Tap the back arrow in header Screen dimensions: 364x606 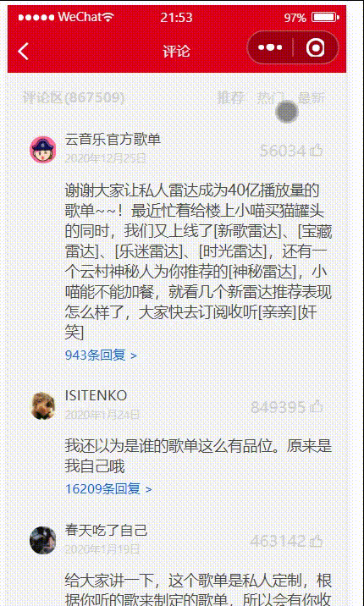(x=23, y=51)
